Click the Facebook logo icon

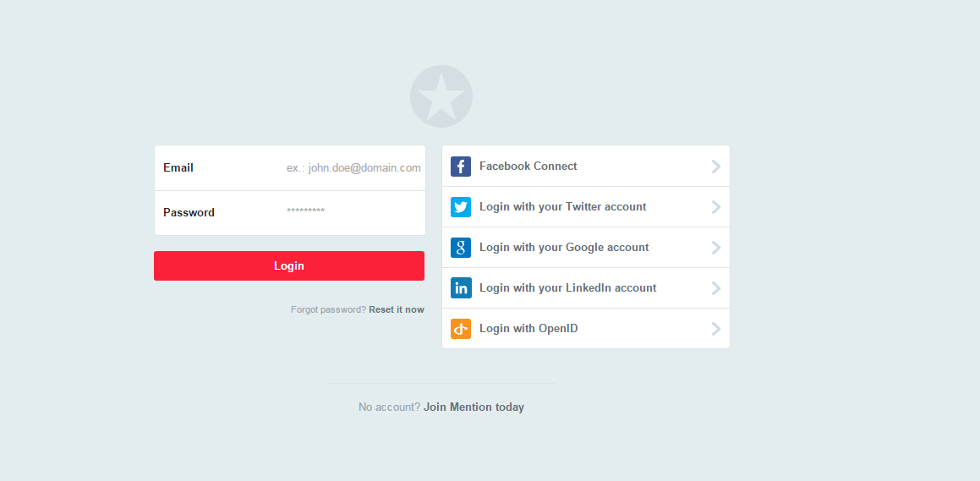coord(461,167)
